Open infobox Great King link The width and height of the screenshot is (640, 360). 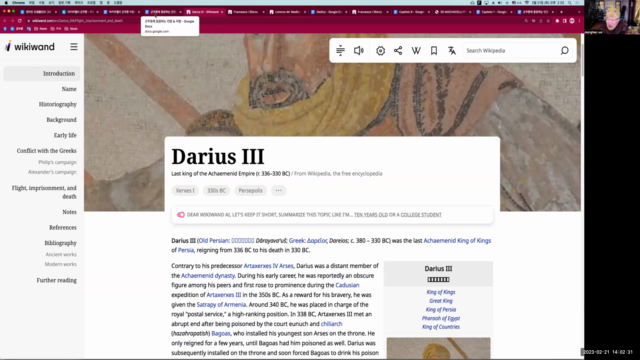tap(441, 301)
